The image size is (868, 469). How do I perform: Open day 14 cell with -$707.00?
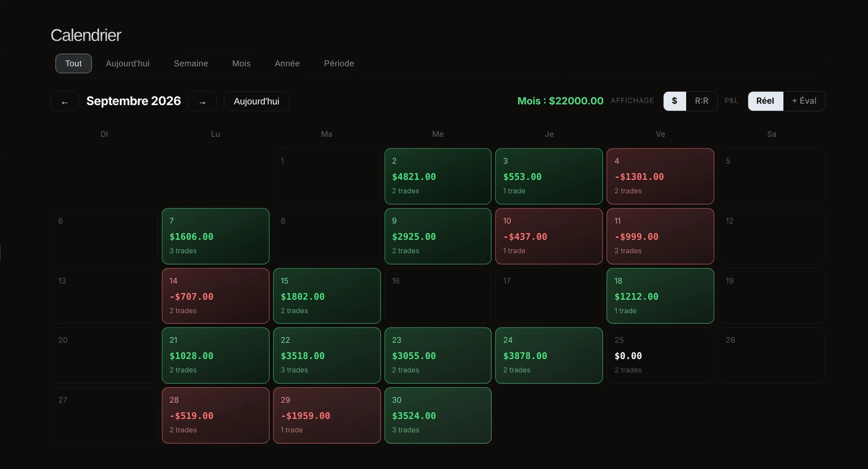pos(216,296)
